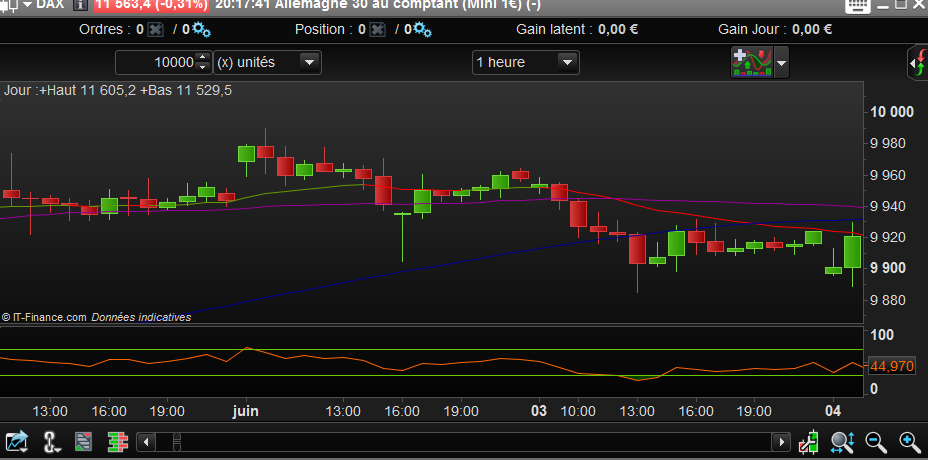Open the chart share/export icon
This screenshot has height=460, width=928.
(x=17, y=442)
